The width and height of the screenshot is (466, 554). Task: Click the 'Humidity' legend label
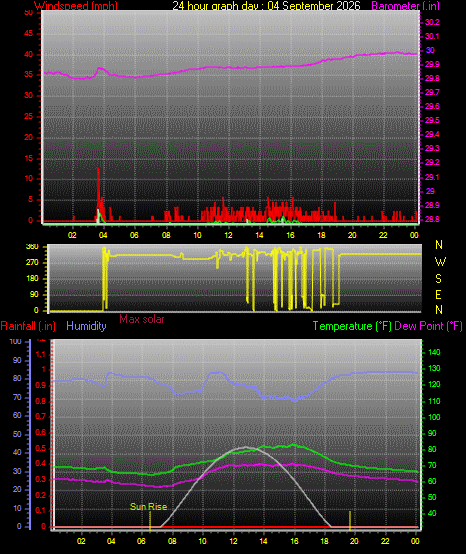[86, 326]
